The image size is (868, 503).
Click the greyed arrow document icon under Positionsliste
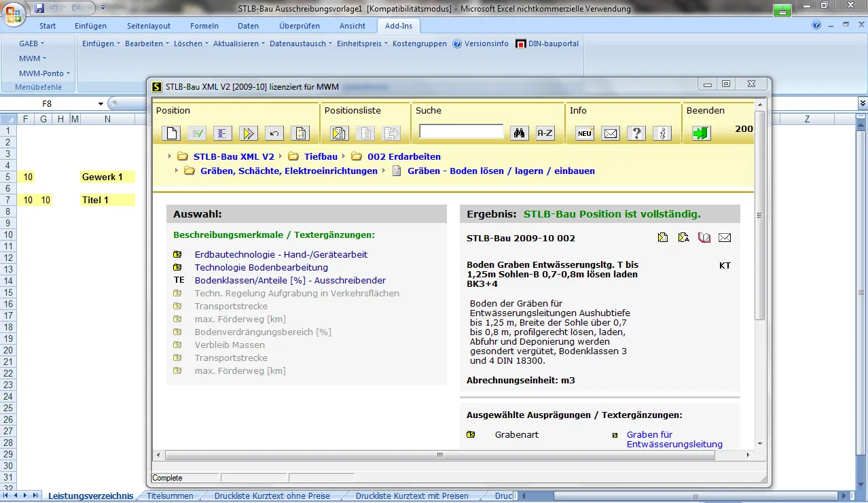(392, 133)
